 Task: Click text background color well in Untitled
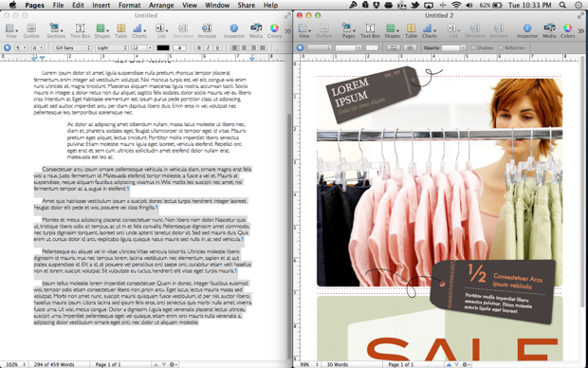tap(180, 47)
